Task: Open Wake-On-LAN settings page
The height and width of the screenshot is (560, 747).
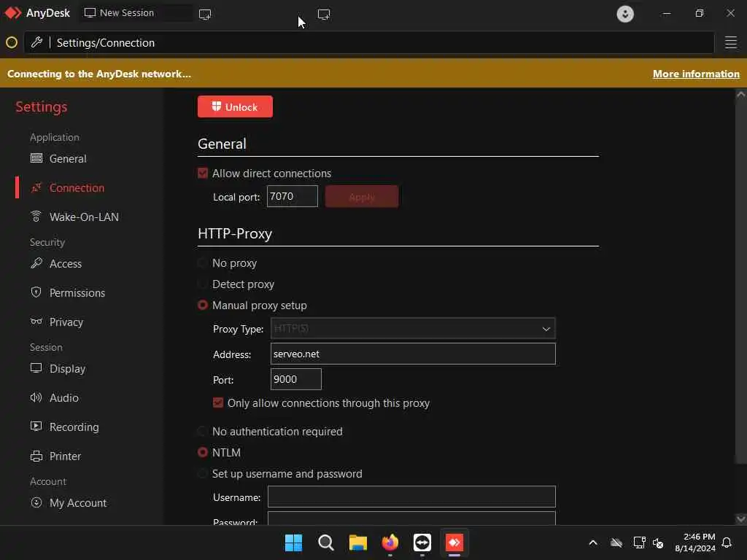Action: click(85, 217)
